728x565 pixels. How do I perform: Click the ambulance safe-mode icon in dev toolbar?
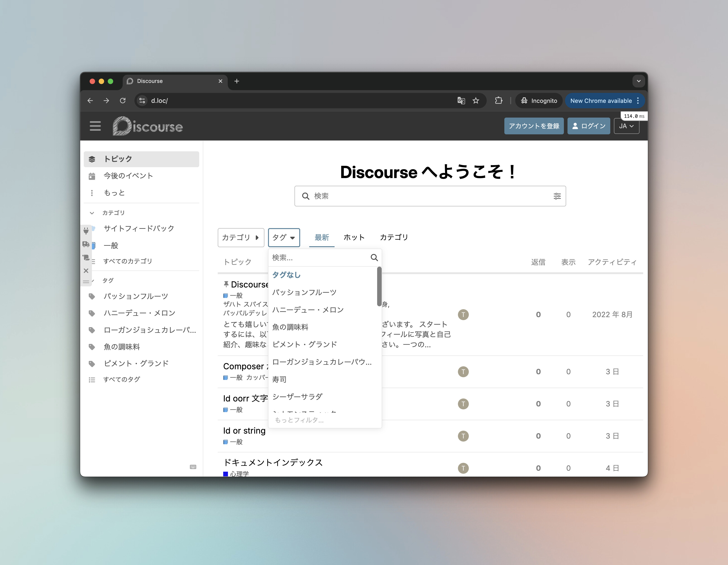(x=86, y=244)
